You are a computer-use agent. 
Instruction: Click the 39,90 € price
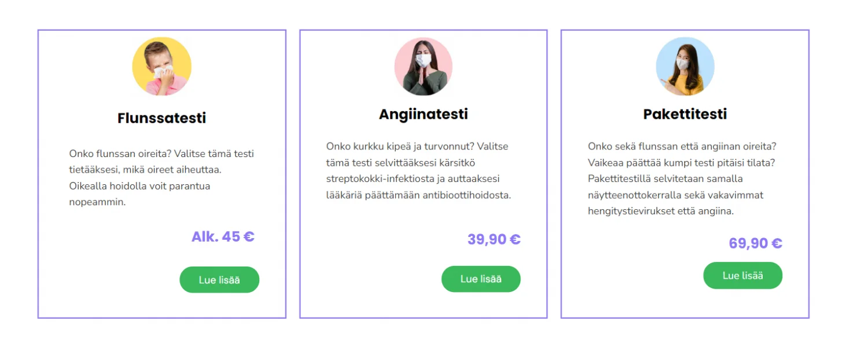pos(494,239)
